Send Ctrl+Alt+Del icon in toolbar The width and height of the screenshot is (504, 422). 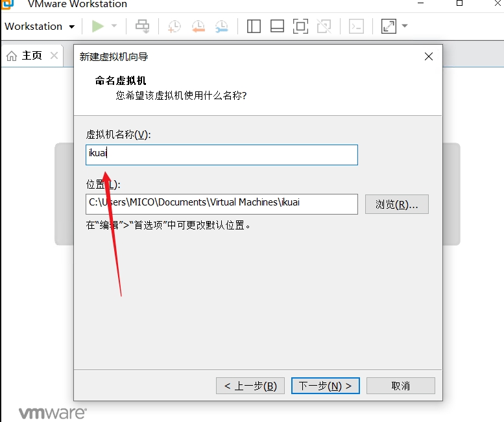pyautogui.click(x=143, y=27)
